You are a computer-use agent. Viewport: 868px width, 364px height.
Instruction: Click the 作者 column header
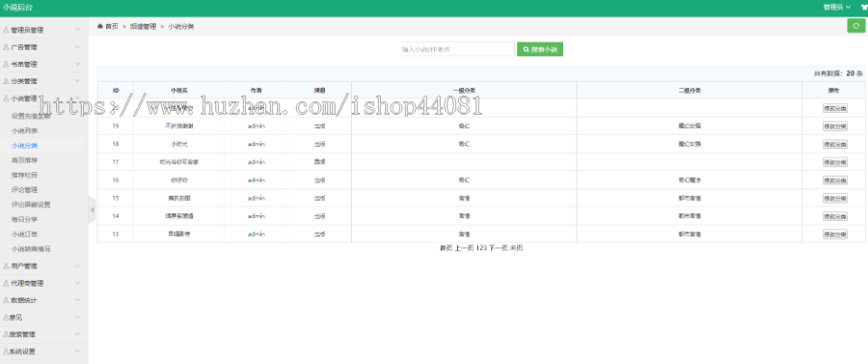click(x=256, y=91)
